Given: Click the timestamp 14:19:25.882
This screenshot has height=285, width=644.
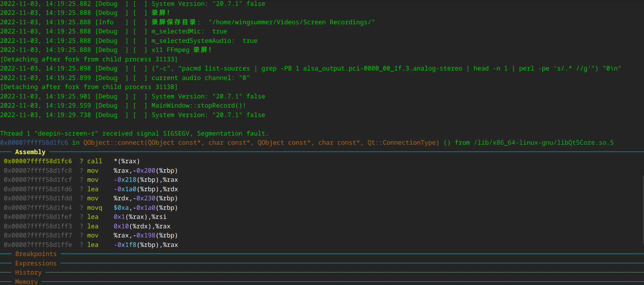Looking at the screenshot, I should pos(68,4).
